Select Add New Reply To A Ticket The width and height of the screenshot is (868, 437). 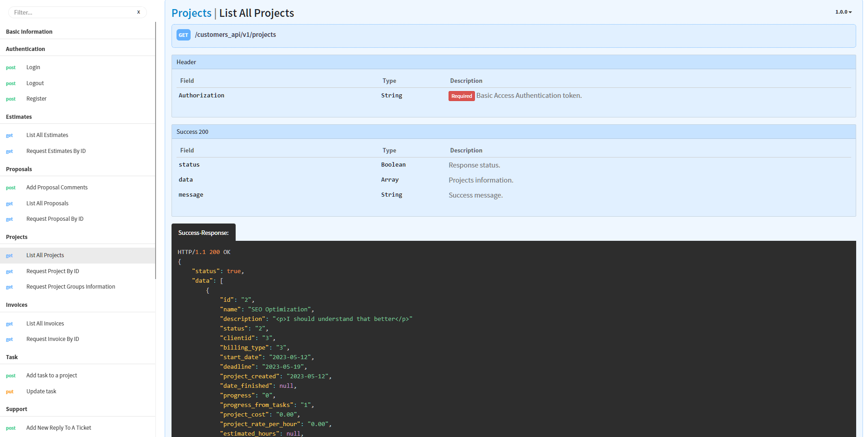tap(58, 427)
